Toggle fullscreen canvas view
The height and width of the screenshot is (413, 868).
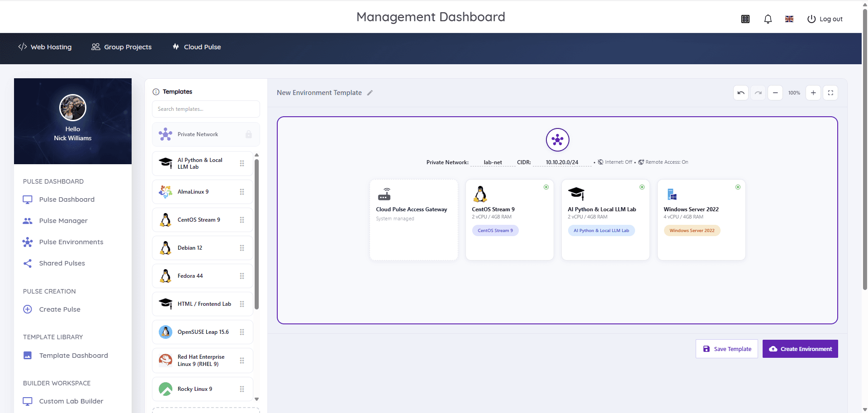(830, 93)
